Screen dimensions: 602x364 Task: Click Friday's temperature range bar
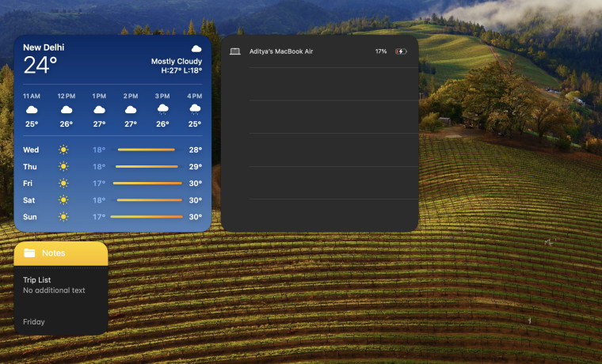point(147,184)
